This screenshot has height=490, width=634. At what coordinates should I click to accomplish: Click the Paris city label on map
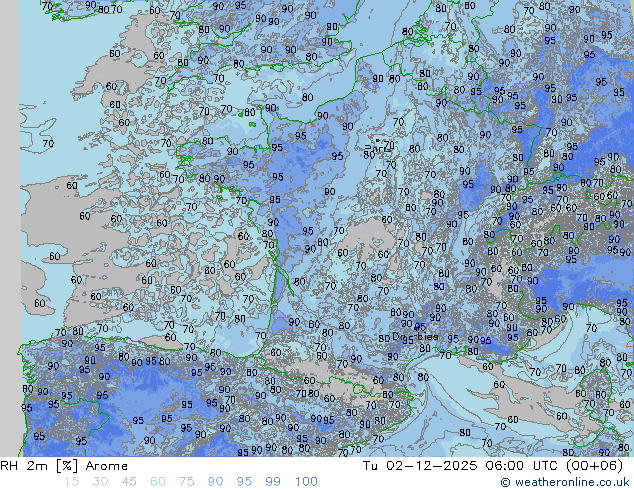click(x=378, y=149)
